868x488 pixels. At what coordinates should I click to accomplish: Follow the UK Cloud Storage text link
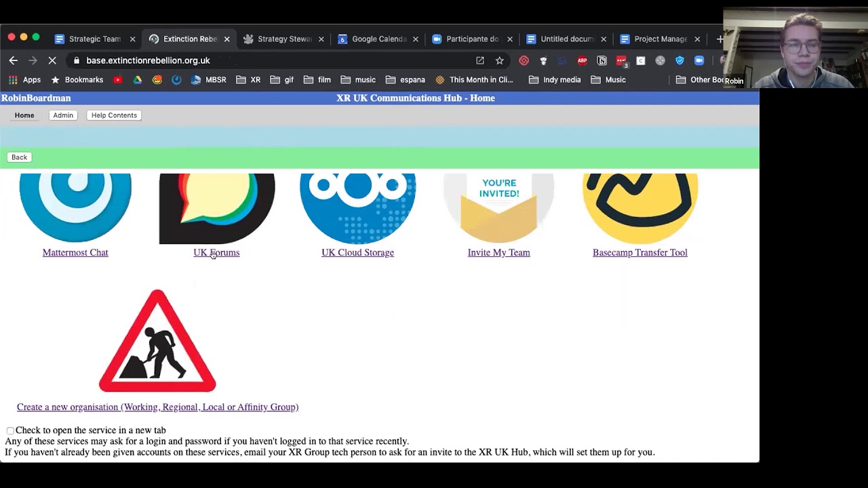click(x=357, y=253)
